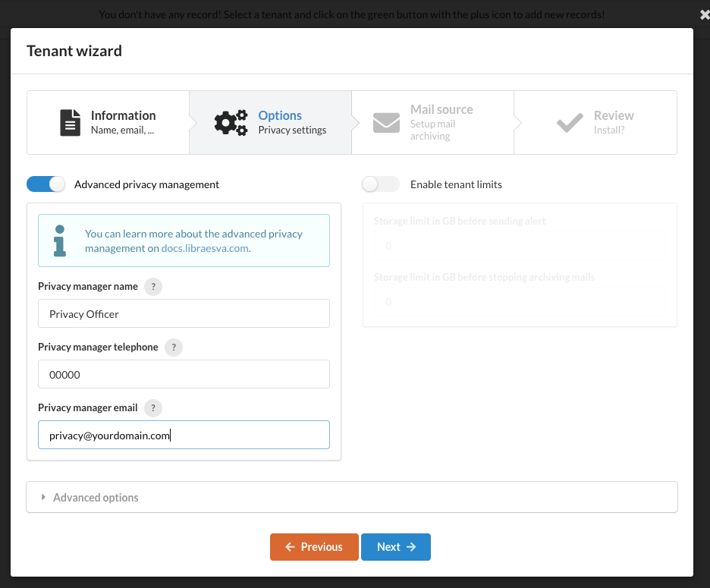Open the Mail source step

pos(432,122)
